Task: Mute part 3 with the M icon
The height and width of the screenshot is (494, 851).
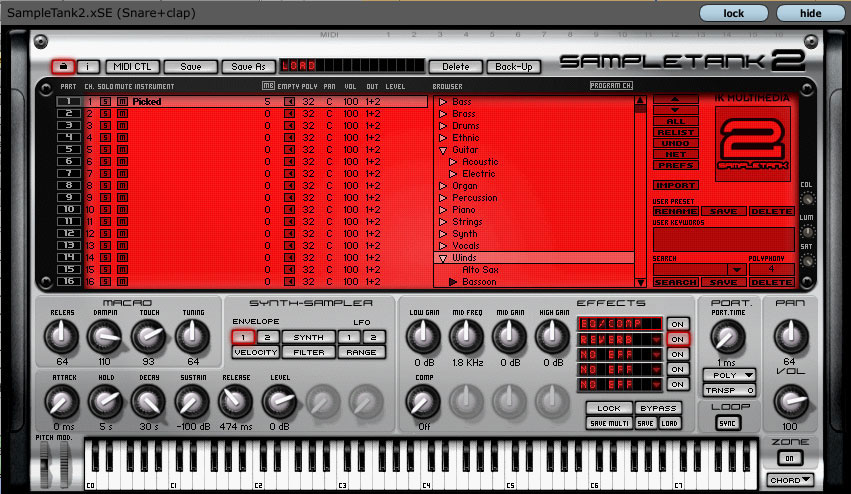Action: coord(122,126)
